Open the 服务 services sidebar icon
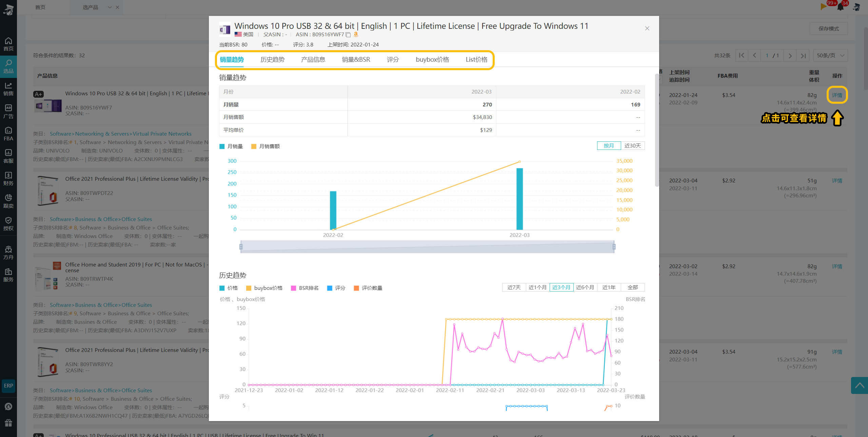This screenshot has height=437, width=868. click(8, 275)
